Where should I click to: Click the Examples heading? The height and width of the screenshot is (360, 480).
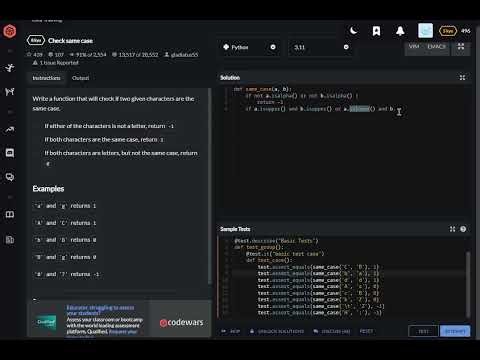point(48,189)
